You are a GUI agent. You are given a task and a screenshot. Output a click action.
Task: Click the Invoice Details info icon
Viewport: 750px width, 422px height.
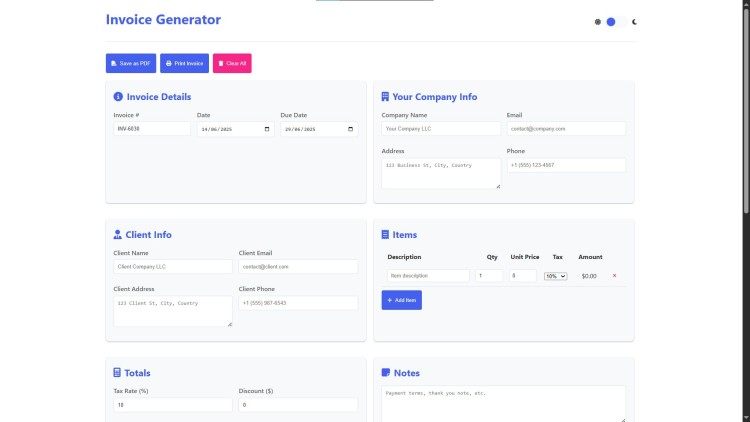118,97
